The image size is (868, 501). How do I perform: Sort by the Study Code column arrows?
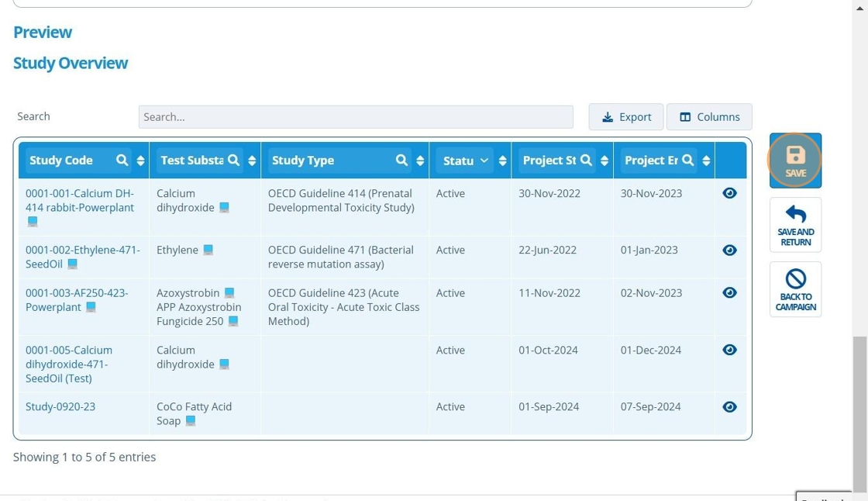click(140, 161)
